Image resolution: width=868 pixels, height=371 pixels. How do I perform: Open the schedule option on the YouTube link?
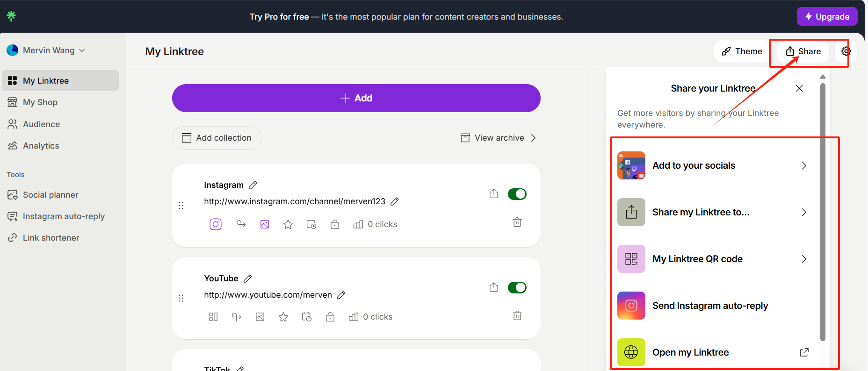pyautogui.click(x=307, y=317)
